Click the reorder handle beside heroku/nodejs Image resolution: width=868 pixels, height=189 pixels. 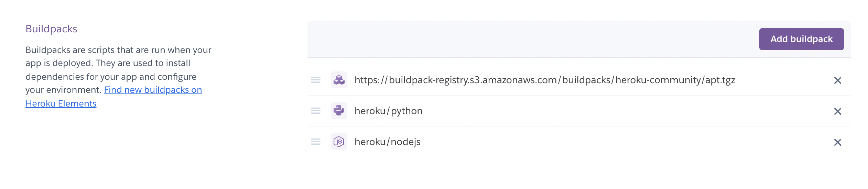coord(316,142)
